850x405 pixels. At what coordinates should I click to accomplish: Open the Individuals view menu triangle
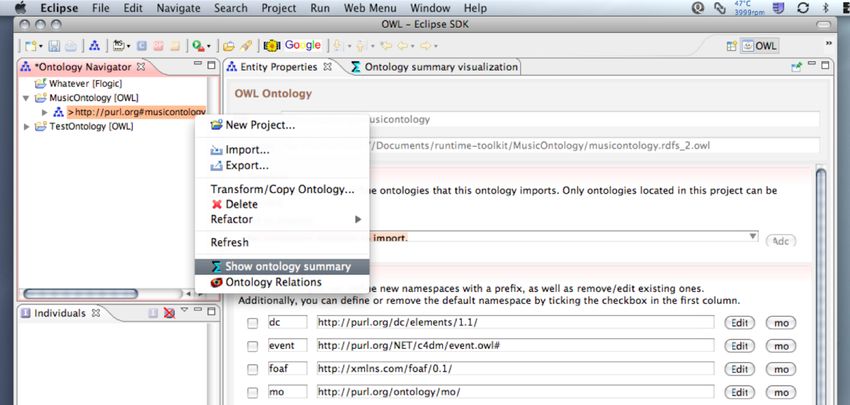[x=184, y=310]
